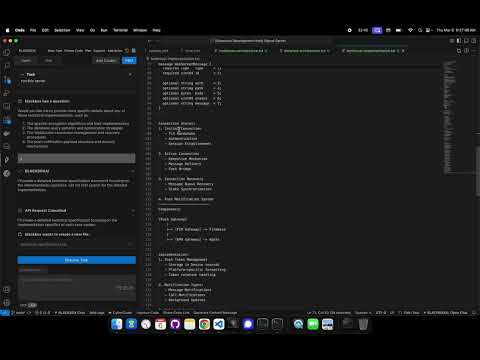Open the Manage gear in the activity bar

click(x=7, y=303)
